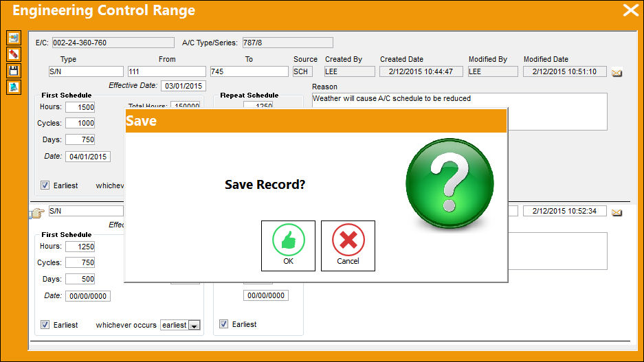Cancel the Save Record dialog
The width and height of the screenshot is (644, 362).
[x=348, y=246]
